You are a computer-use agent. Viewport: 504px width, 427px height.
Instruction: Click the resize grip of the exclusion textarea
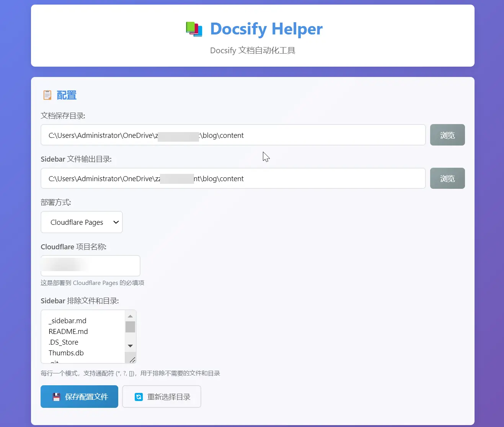(x=132, y=360)
